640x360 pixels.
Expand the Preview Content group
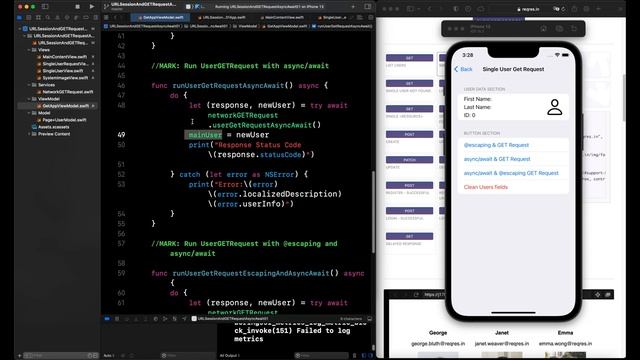click(x=29, y=134)
